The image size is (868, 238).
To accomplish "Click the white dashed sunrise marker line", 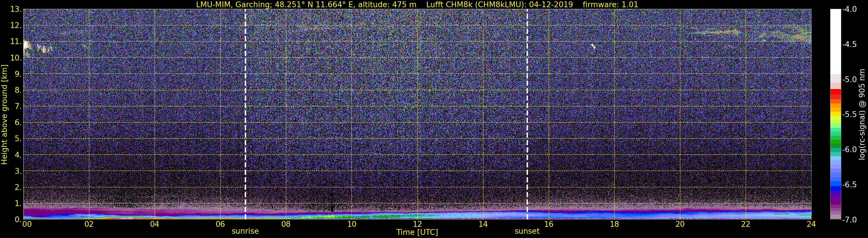I will point(245,114).
